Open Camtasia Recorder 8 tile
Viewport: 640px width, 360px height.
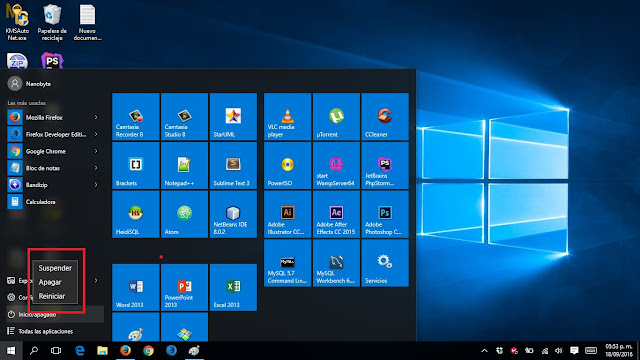point(136,116)
